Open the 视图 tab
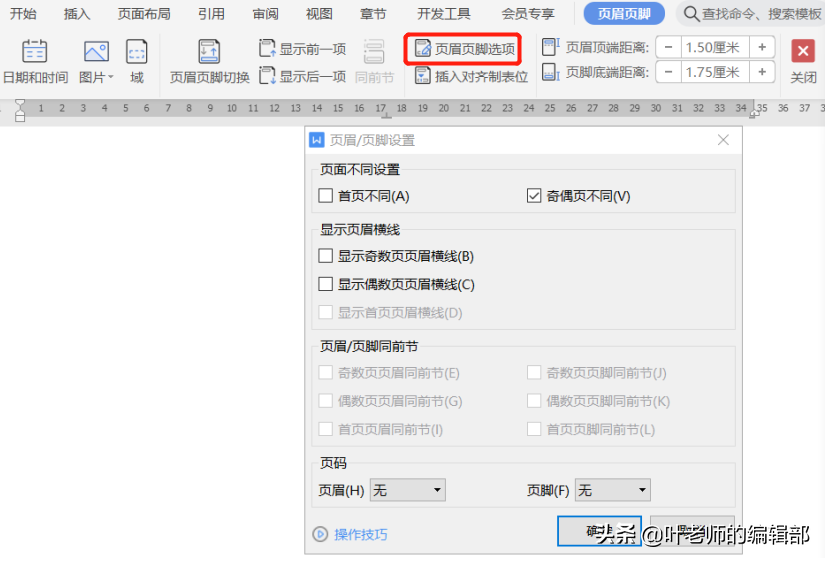The height and width of the screenshot is (561, 825). [319, 14]
